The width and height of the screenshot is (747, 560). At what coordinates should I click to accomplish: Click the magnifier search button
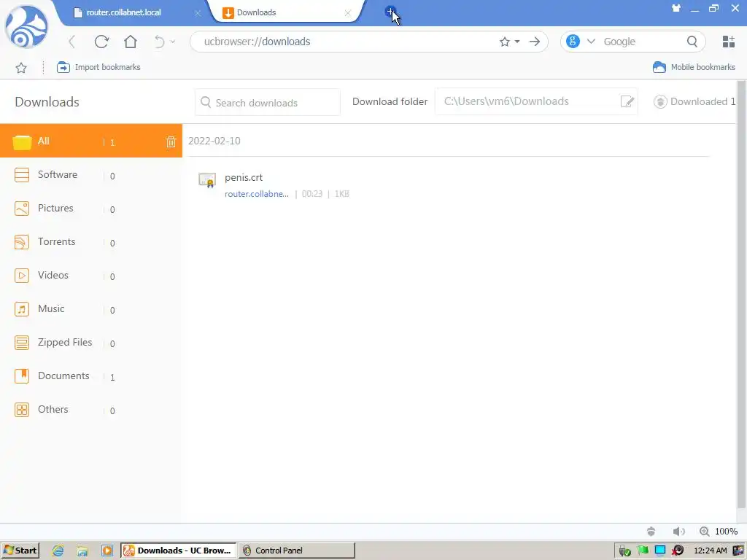[692, 42]
